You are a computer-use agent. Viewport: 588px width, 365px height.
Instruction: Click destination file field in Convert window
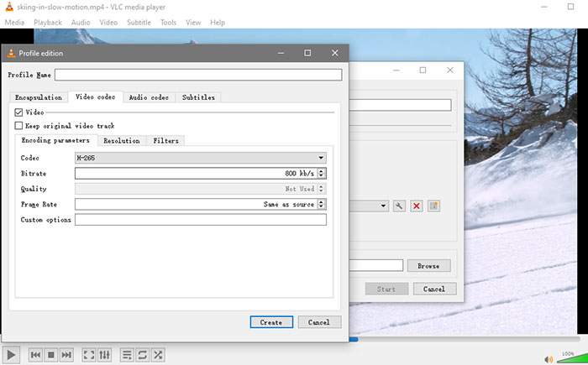(376, 265)
